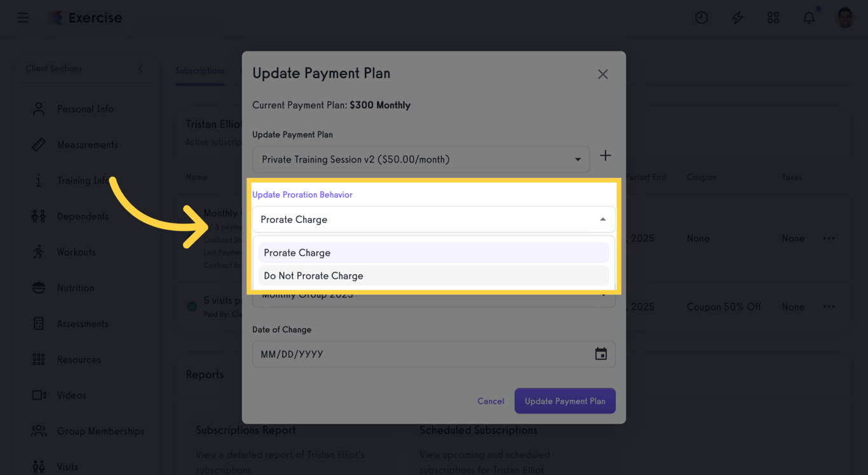Collapse the Client Sections sidebar
Image resolution: width=868 pixels, height=475 pixels.
[140, 69]
